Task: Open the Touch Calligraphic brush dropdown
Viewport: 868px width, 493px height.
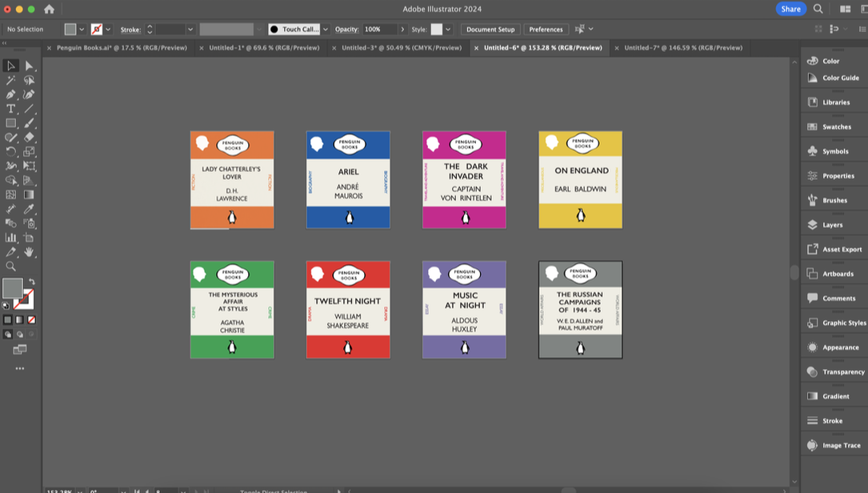Action: (x=326, y=30)
